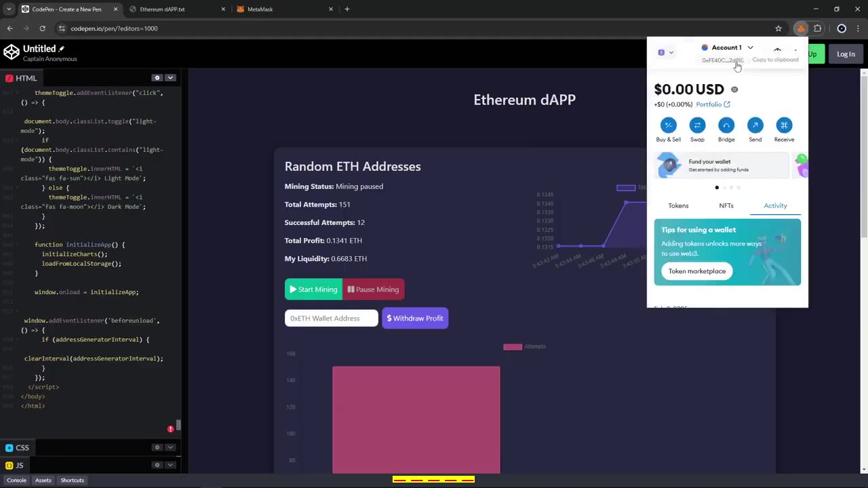Open JS editor settings gear
Image resolution: width=868 pixels, height=488 pixels.
[157, 465]
